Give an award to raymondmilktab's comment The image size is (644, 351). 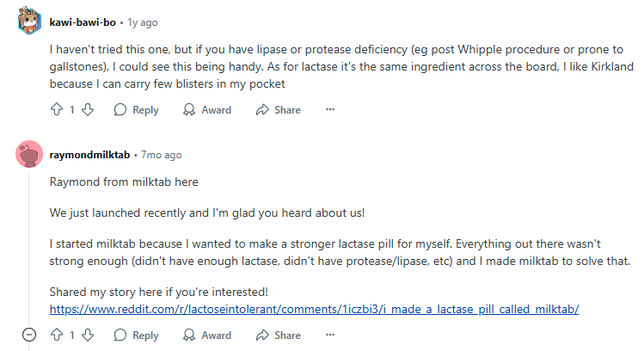tap(206, 335)
